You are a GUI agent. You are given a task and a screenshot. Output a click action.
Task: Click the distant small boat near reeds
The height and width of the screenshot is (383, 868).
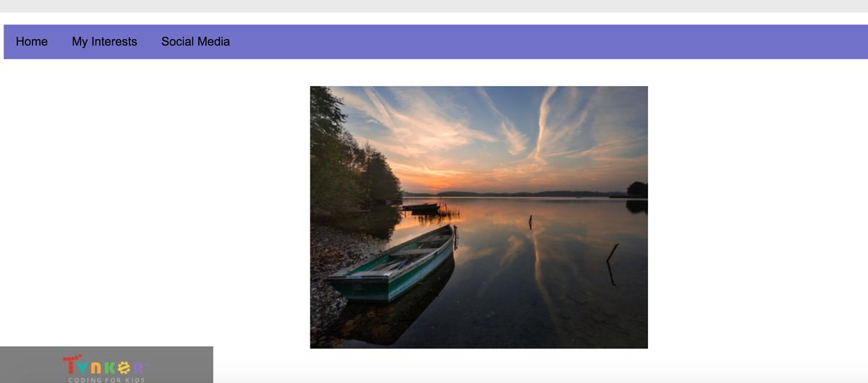pyautogui.click(x=421, y=207)
